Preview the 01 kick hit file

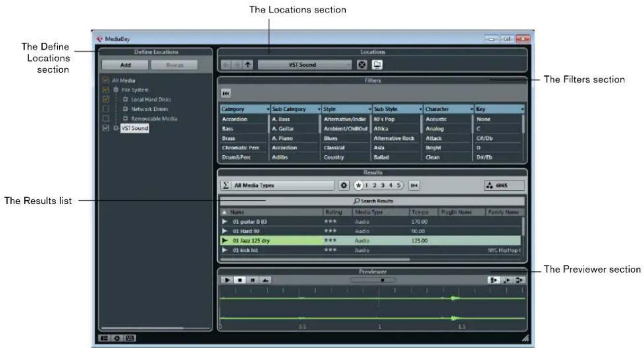coord(225,250)
